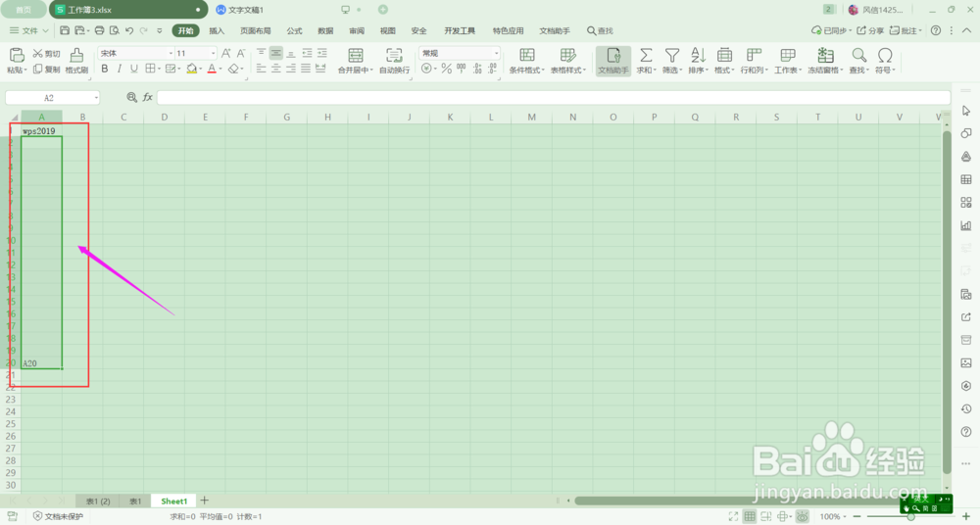The width and height of the screenshot is (980, 525).
Task: Toggle underline formatting
Action: pos(133,69)
